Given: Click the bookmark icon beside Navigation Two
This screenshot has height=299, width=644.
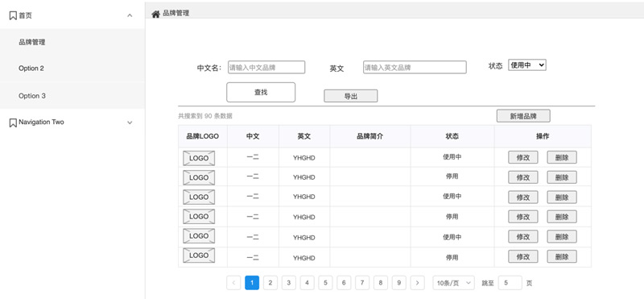Looking at the screenshot, I should 13,123.
